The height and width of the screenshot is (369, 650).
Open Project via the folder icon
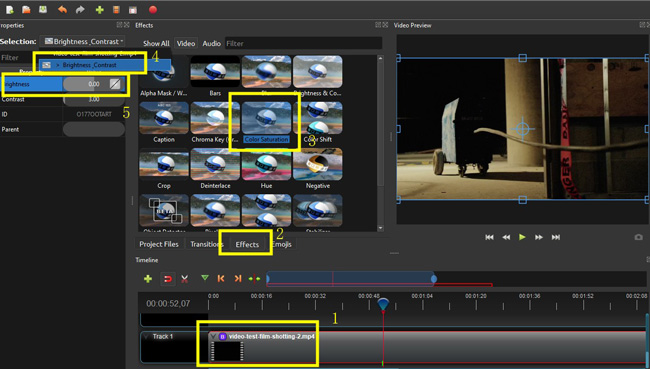(26, 10)
